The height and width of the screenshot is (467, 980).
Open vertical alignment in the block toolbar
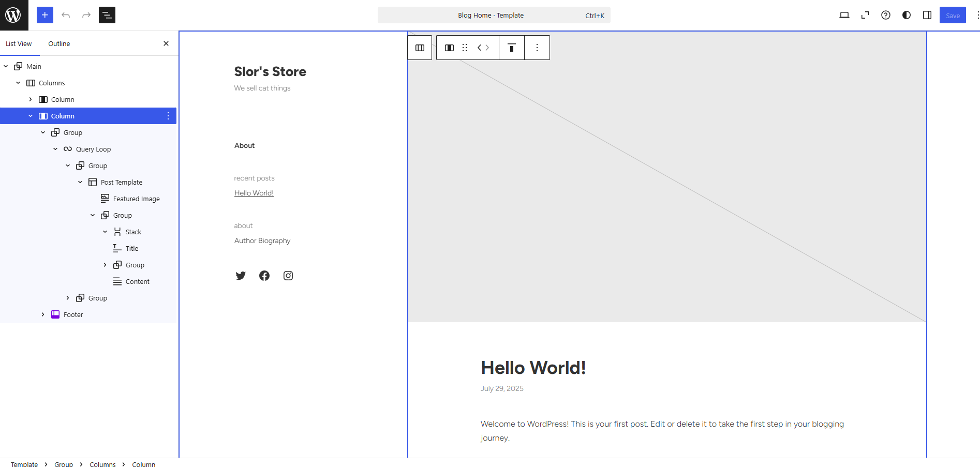pos(511,47)
